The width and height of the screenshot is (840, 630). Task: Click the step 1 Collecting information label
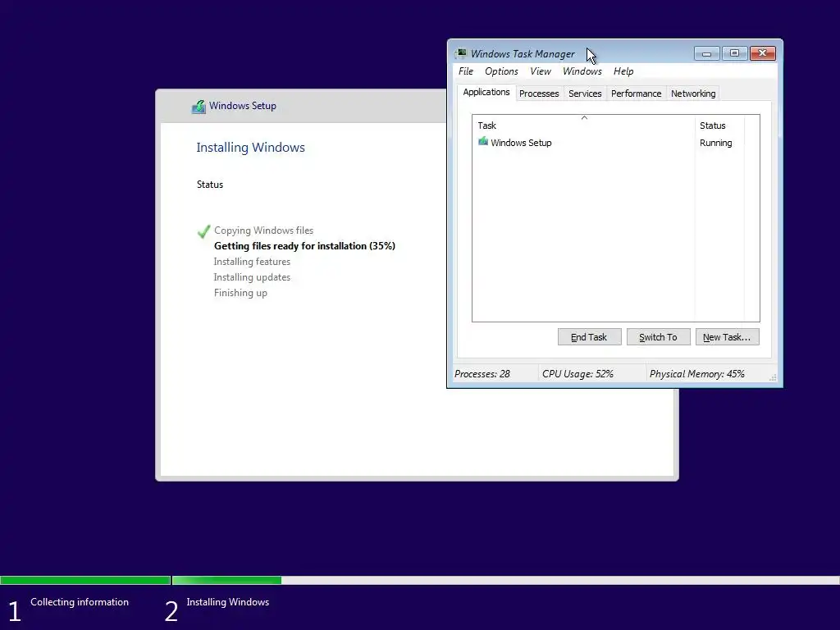click(x=80, y=602)
